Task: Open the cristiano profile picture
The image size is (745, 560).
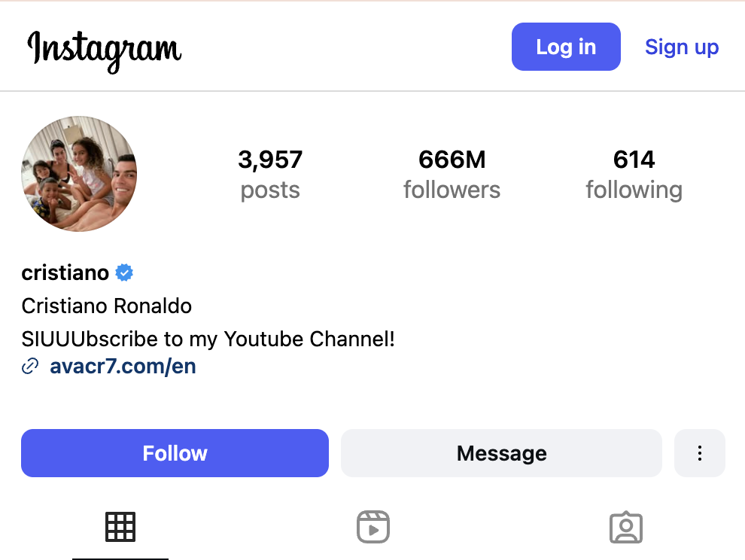Action: (79, 174)
